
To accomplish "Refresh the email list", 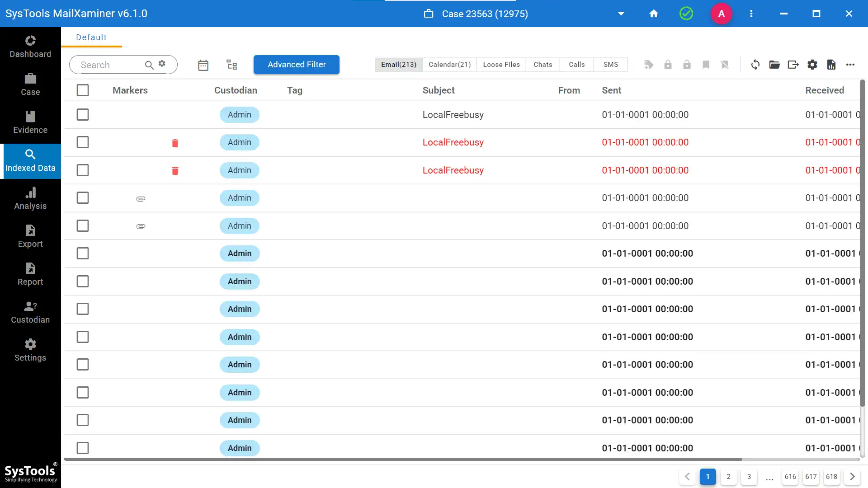I will (x=755, y=65).
